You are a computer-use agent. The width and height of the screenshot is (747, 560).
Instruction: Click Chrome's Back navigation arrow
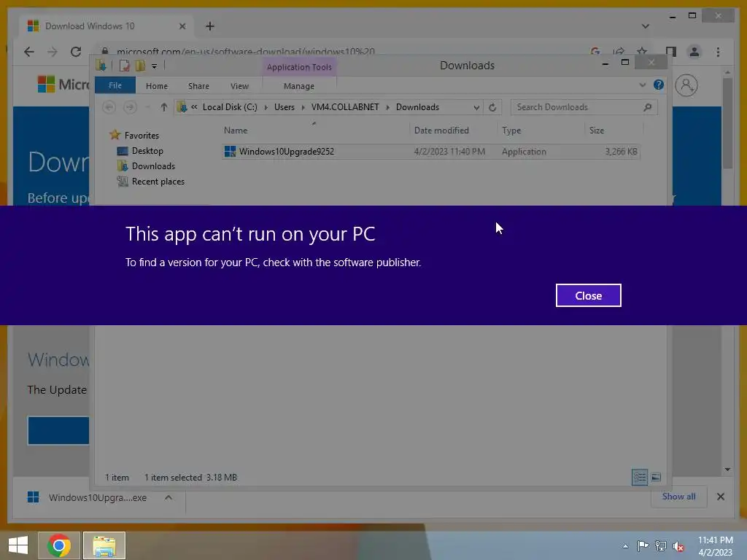29,52
